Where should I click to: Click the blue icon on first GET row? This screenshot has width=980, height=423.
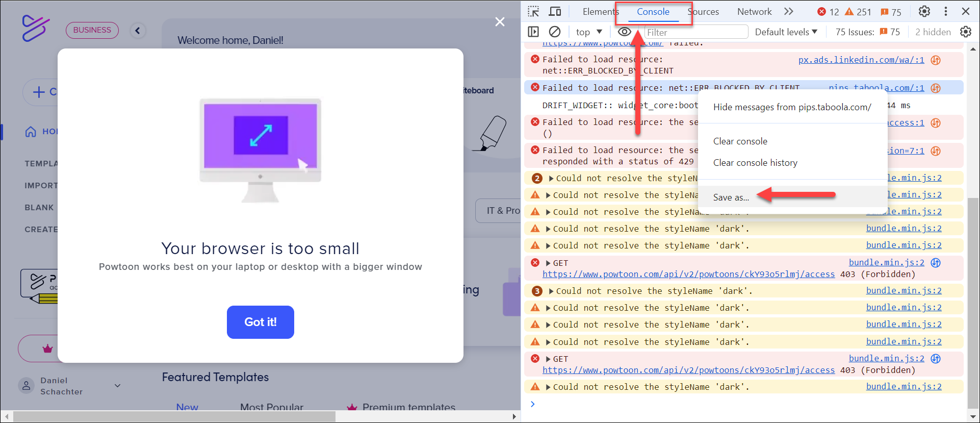click(x=936, y=263)
